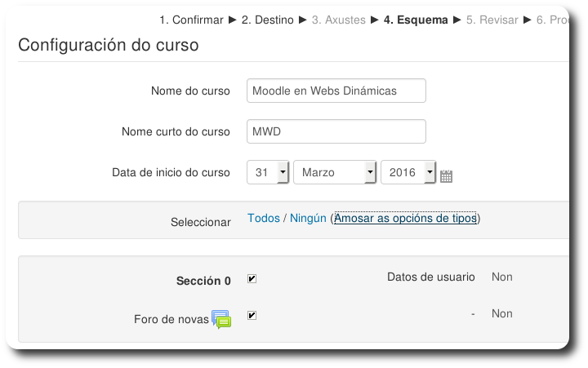588x368 pixels.
Task: Toggle the Sección 0 checkbox
Action: pos(252,279)
